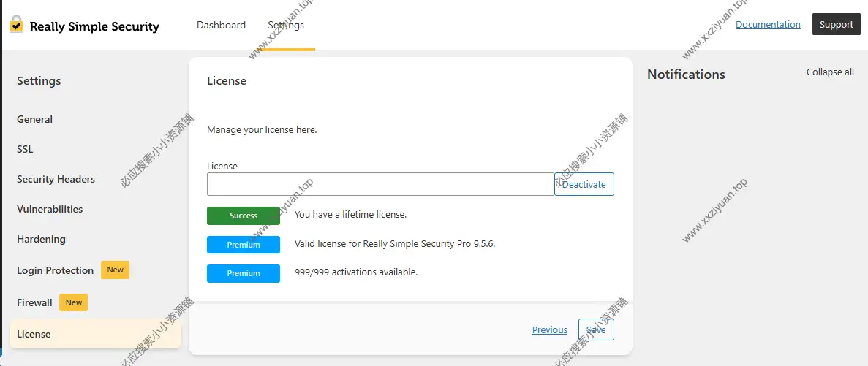The image size is (868, 366).
Task: Switch to the Dashboard tab
Action: (221, 25)
